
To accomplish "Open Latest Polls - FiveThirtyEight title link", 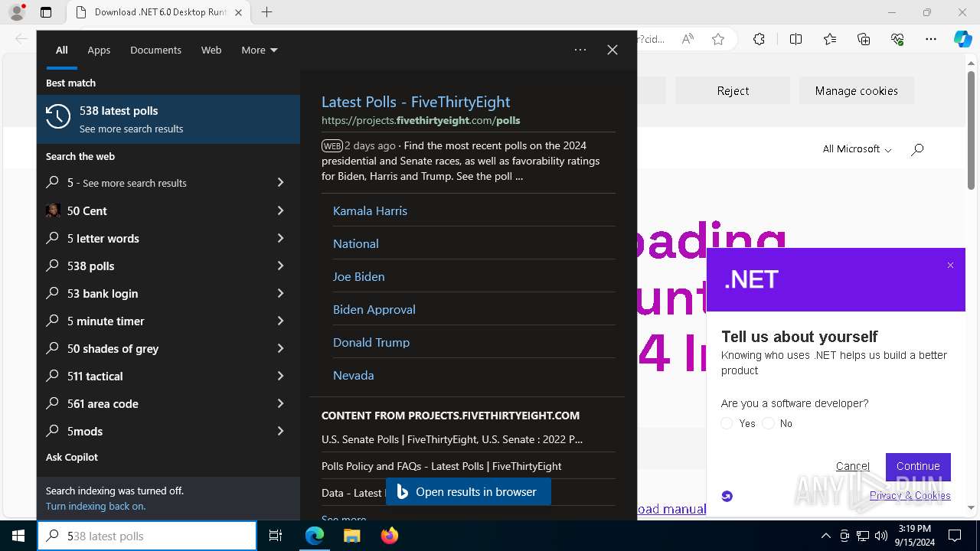I will [x=416, y=102].
